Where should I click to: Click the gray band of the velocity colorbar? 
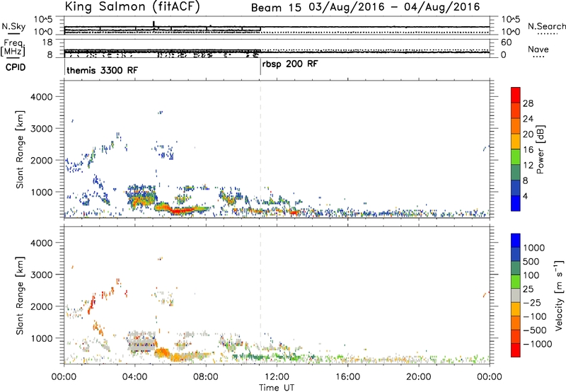pyautogui.click(x=516, y=295)
